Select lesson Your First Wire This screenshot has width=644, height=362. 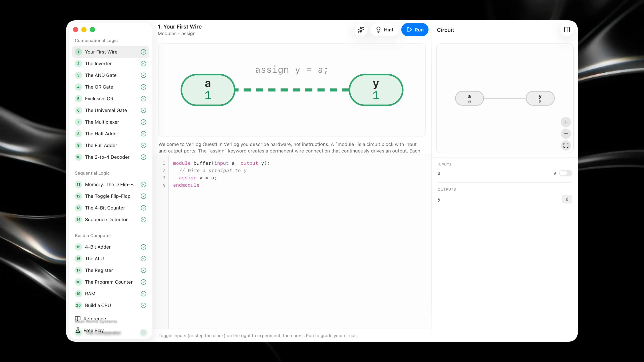pyautogui.click(x=110, y=52)
